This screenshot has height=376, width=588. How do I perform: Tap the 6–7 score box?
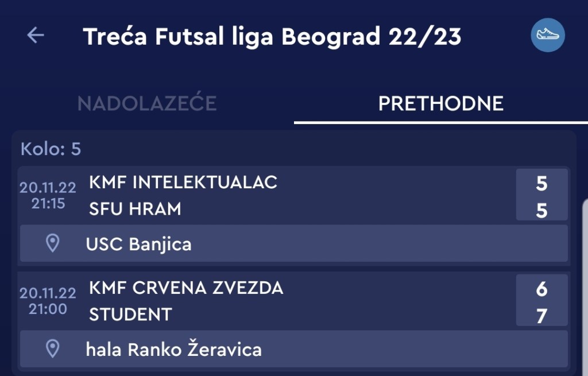click(541, 302)
